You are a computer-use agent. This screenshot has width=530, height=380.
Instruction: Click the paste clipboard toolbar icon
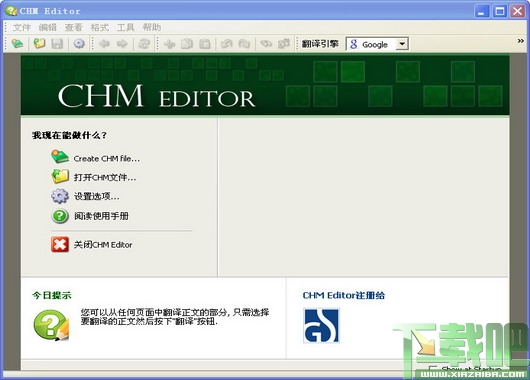coord(205,44)
